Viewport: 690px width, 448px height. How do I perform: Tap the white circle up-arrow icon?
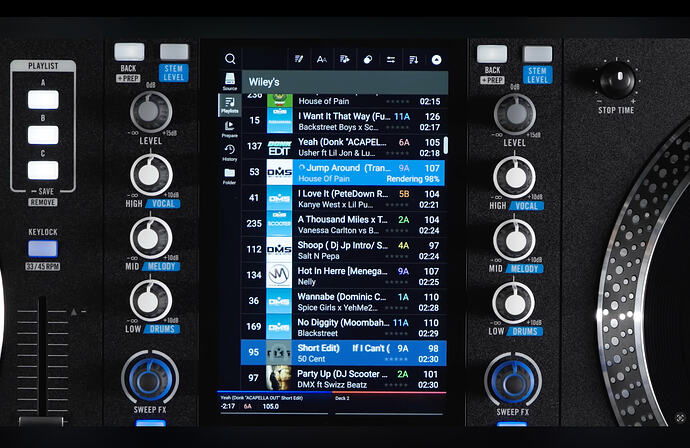pos(437,59)
